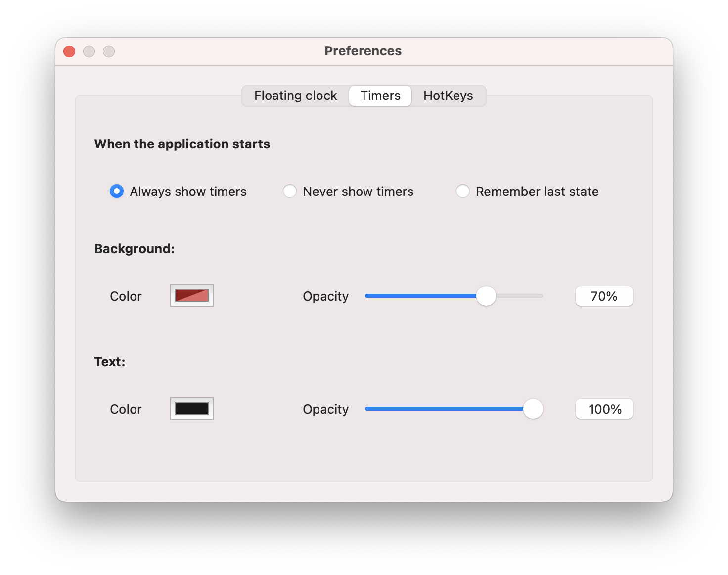Click the Background opacity slider knob
The width and height of the screenshot is (728, 575).
[x=486, y=296]
